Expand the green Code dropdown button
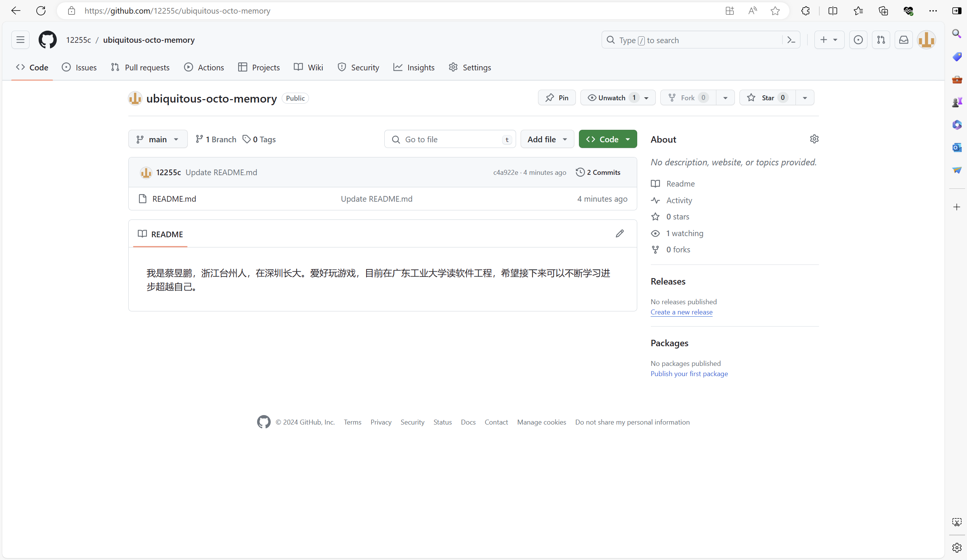The width and height of the screenshot is (967, 560). click(607, 139)
